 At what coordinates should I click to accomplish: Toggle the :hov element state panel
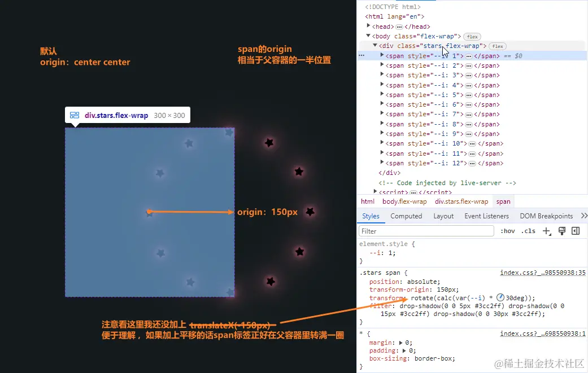[507, 231]
